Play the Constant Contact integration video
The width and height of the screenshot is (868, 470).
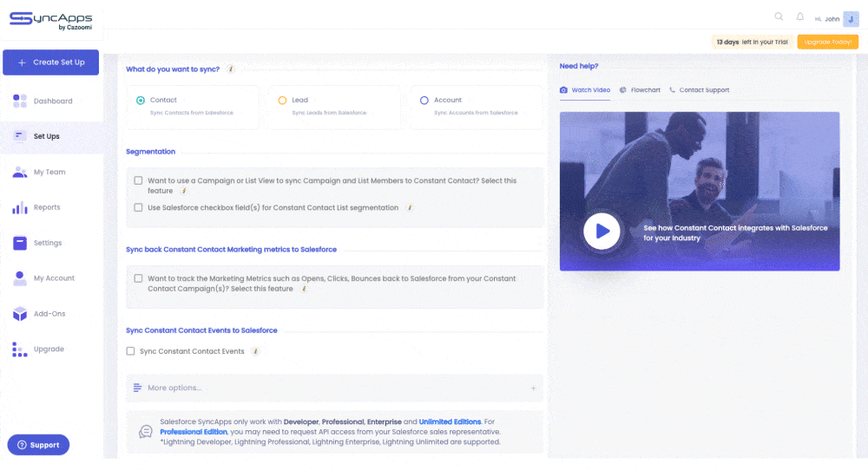(602, 232)
